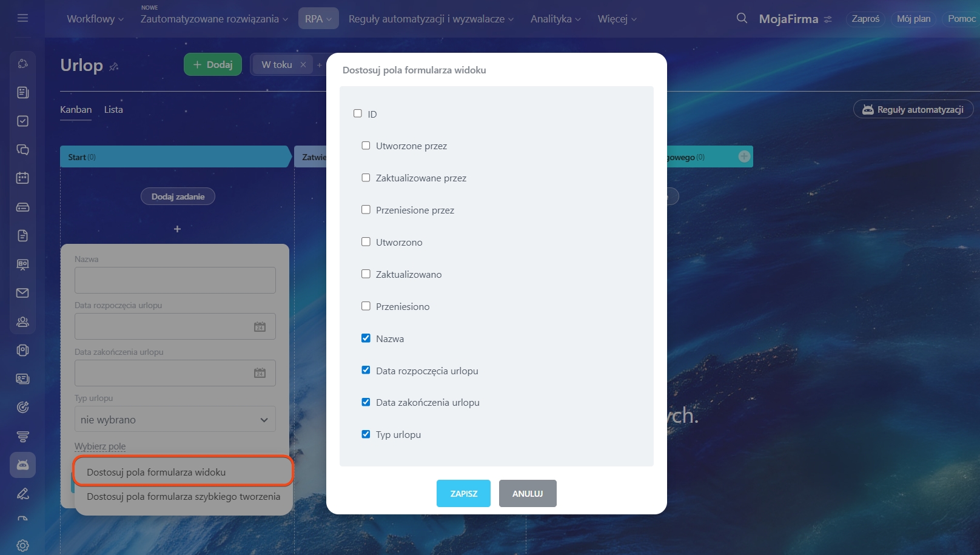Screen dimensions: 980x555
Task: Open 'Zautomatyzowane rozwiązania' dropdown
Action: [214, 19]
